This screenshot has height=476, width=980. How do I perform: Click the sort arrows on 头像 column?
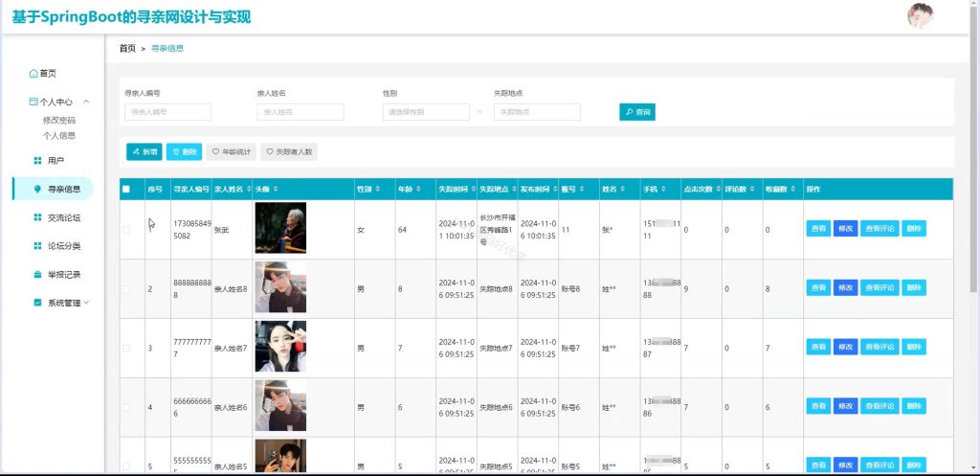(x=276, y=189)
